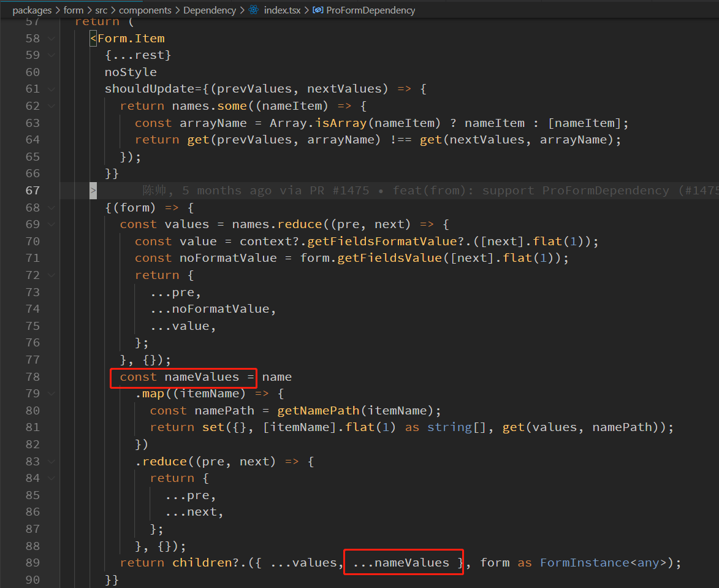Collapse the names.some callback at line 62
Image resolution: width=719 pixels, height=588 pixels.
(51, 105)
